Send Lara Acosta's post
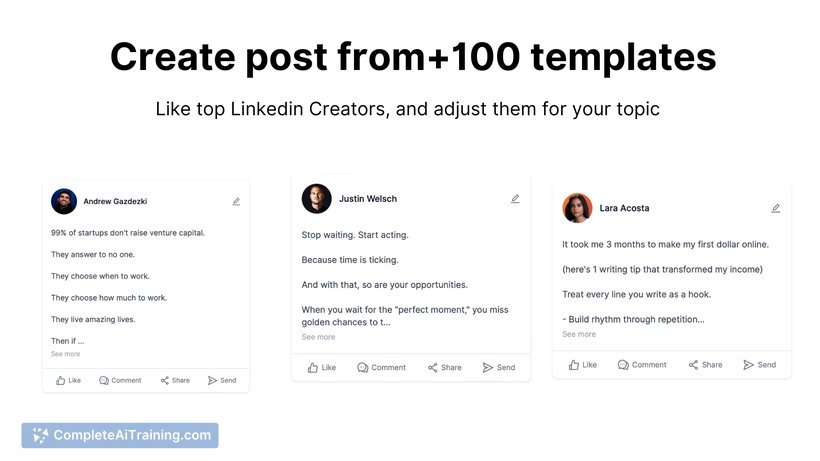 (760, 365)
